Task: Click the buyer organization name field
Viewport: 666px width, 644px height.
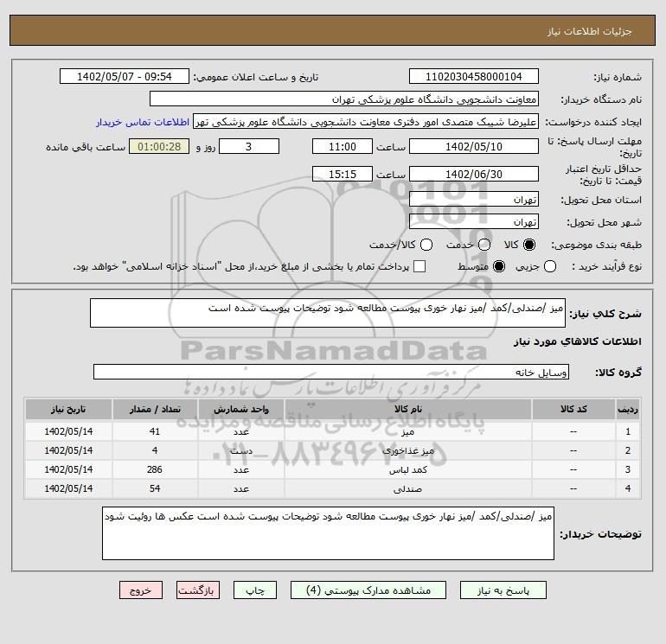Action: coord(344,99)
